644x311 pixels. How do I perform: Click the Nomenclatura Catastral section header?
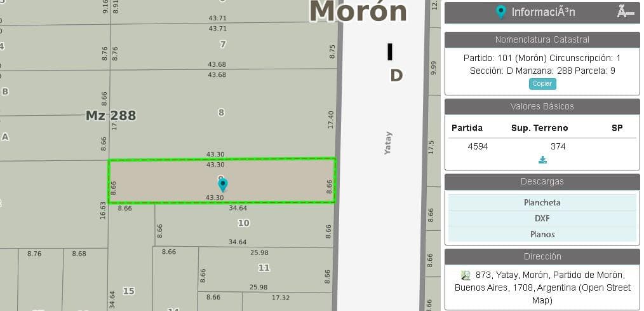tap(542, 40)
